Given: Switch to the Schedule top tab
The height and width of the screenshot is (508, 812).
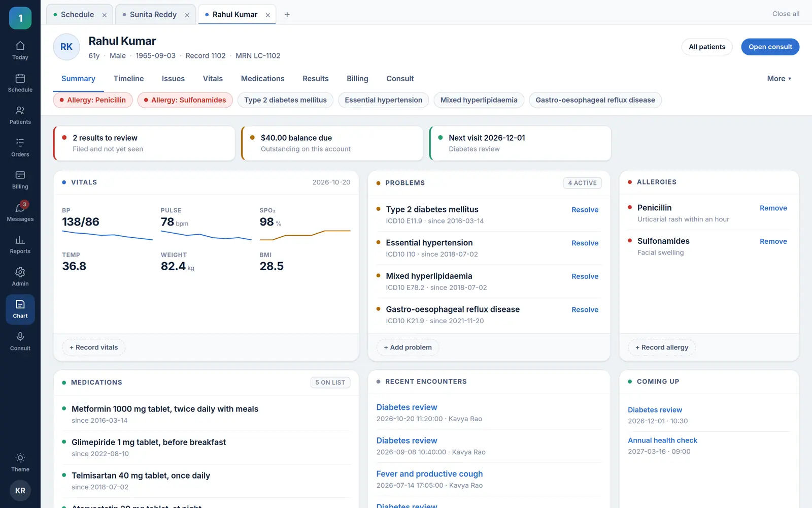Looking at the screenshot, I should [x=78, y=15].
